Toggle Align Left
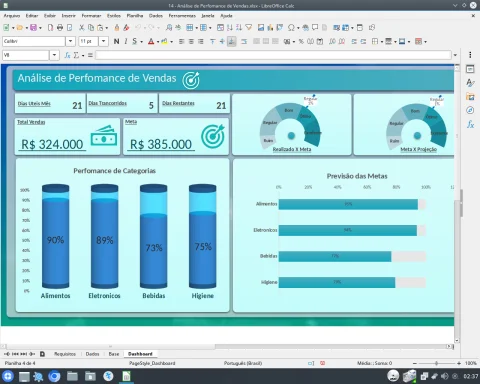The height and width of the screenshot is (384, 480). click(182, 41)
